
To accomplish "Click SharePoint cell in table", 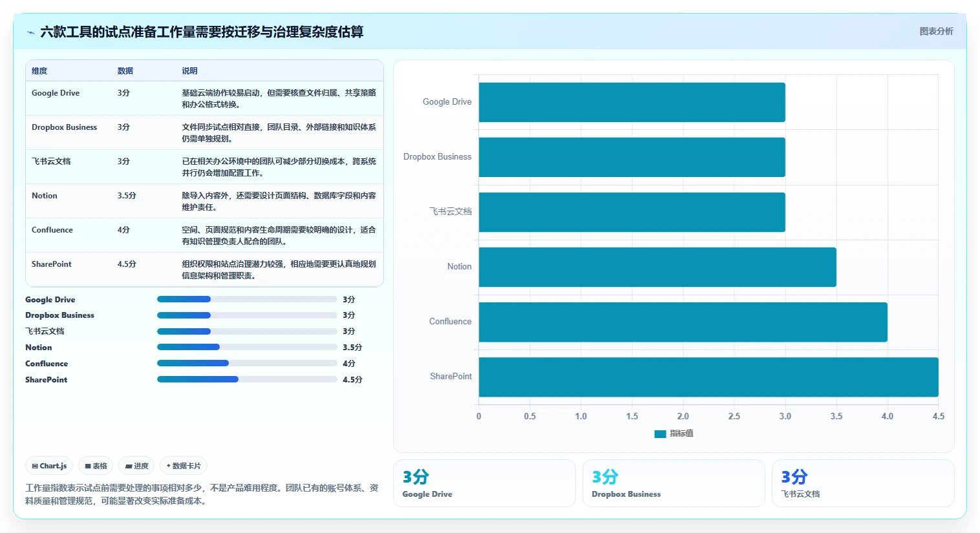I will 52,264.
